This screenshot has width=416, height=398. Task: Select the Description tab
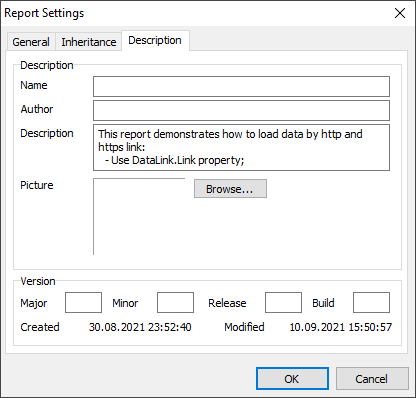[x=155, y=40]
